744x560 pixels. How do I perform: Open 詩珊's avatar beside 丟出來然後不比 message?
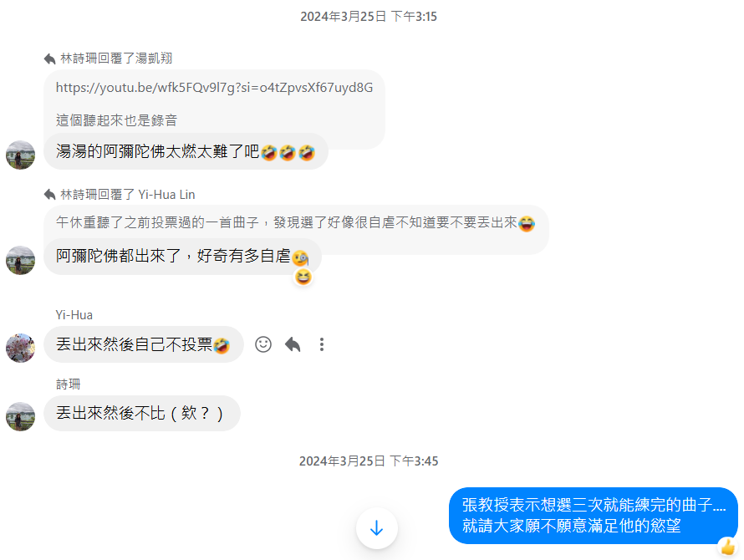20,417
